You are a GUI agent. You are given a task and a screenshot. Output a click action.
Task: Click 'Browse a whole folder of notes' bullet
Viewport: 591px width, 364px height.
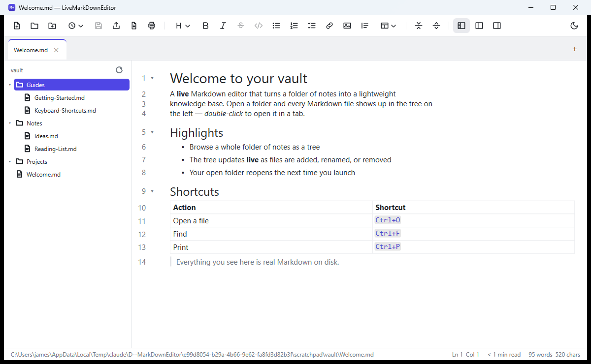pos(255,147)
